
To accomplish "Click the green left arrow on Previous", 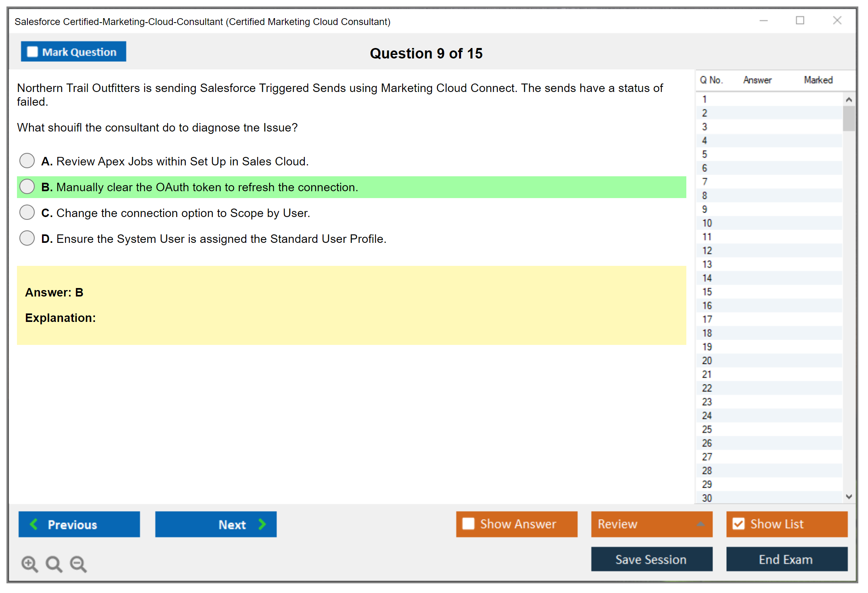I will point(34,524).
